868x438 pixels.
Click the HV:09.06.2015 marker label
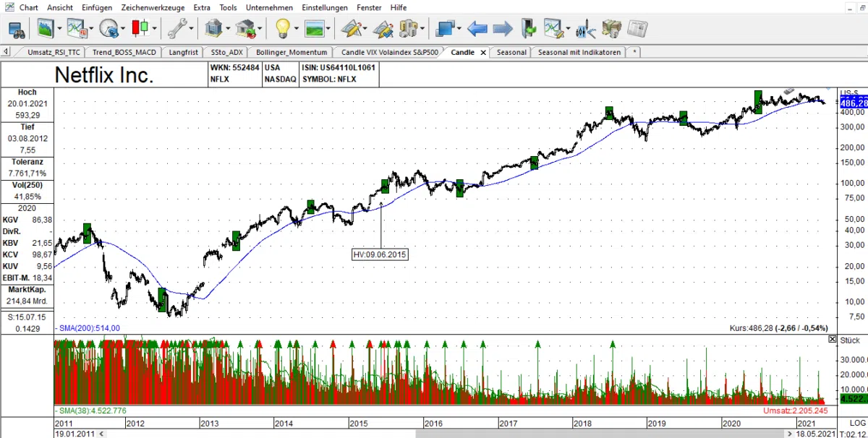point(380,254)
